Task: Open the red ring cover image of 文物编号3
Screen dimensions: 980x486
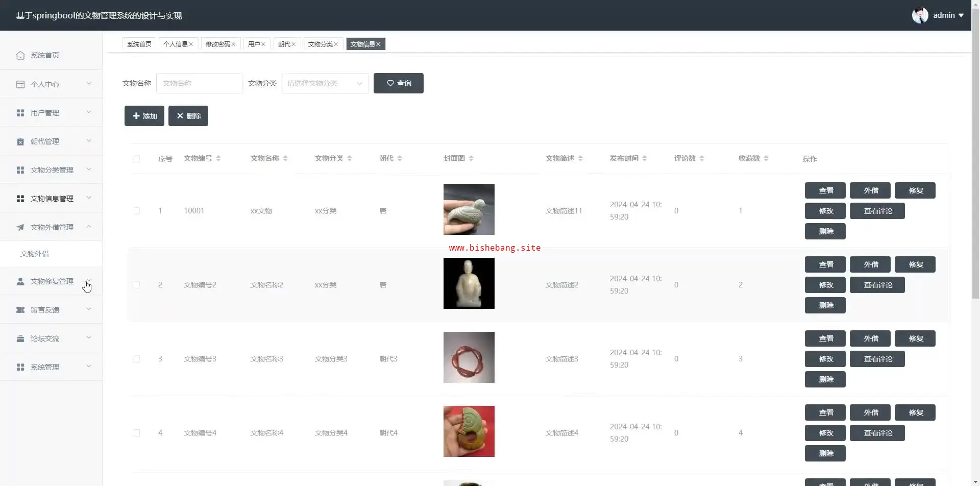Action: point(469,357)
